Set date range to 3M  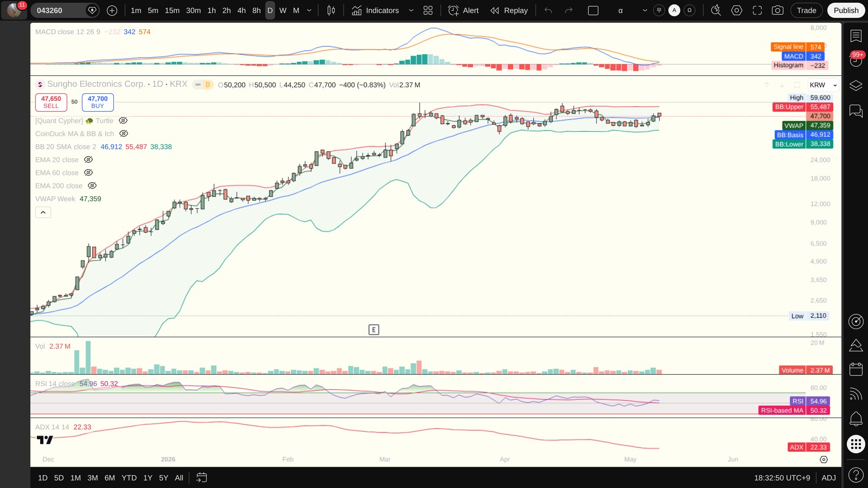click(x=93, y=478)
